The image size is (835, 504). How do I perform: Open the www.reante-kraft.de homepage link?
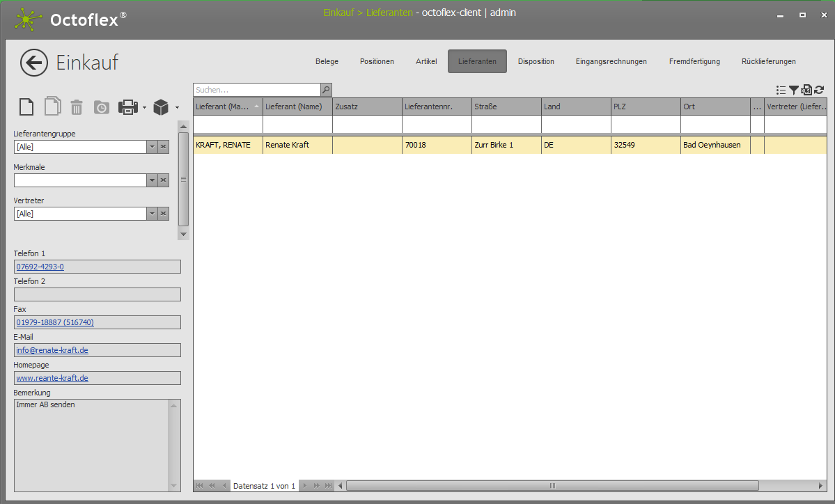tap(52, 378)
